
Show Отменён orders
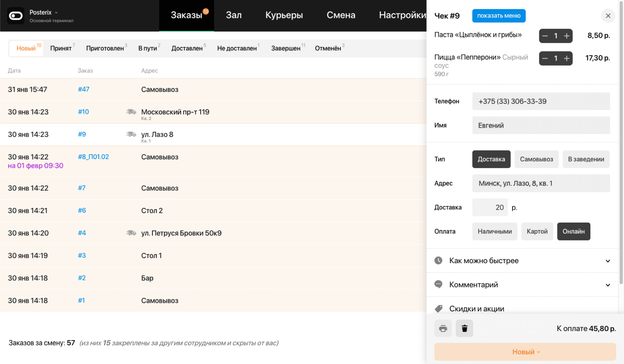pyautogui.click(x=328, y=49)
